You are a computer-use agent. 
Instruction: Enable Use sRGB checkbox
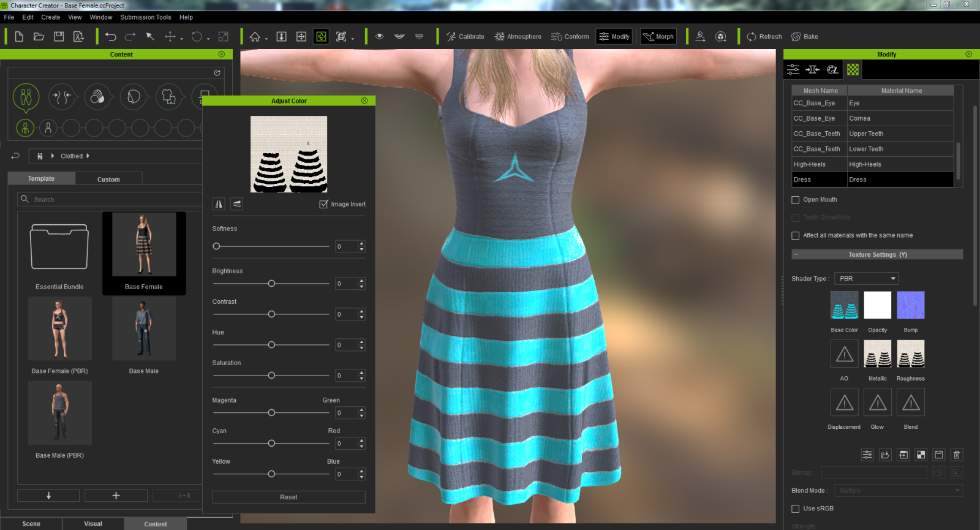[x=795, y=509]
